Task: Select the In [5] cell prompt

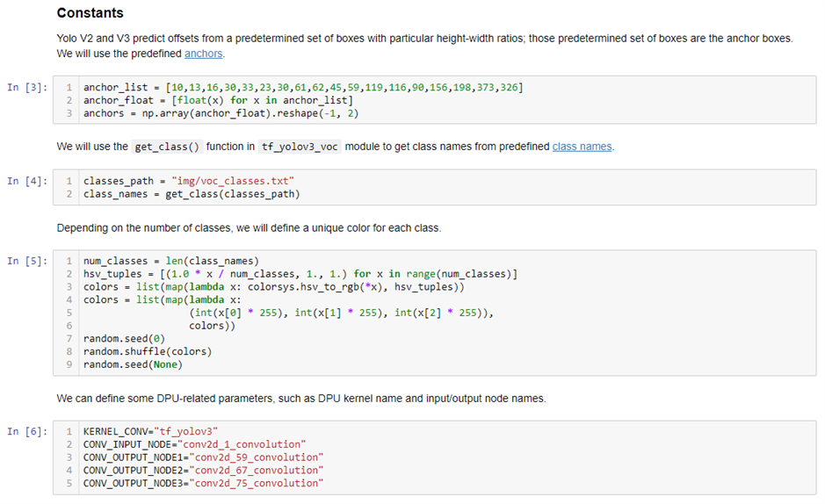Action: point(27,261)
